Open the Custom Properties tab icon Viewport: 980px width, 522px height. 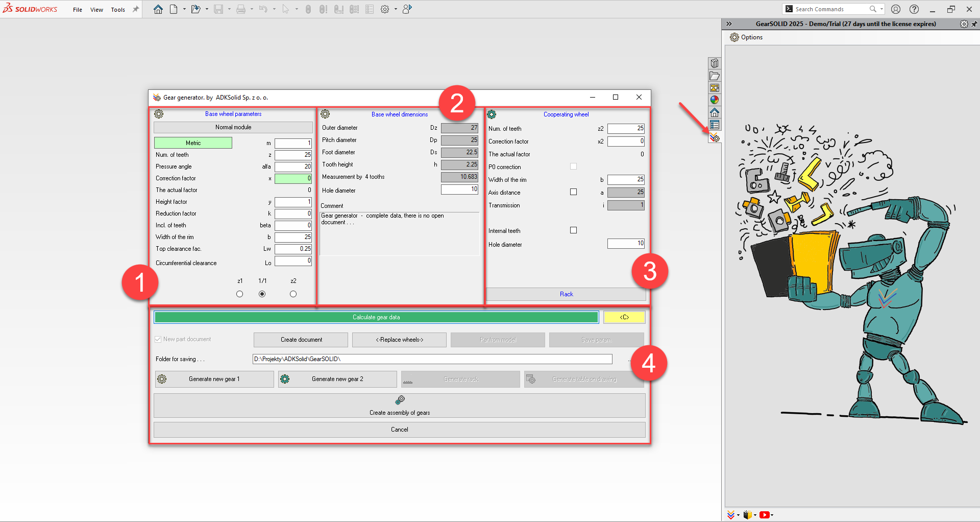715,125
